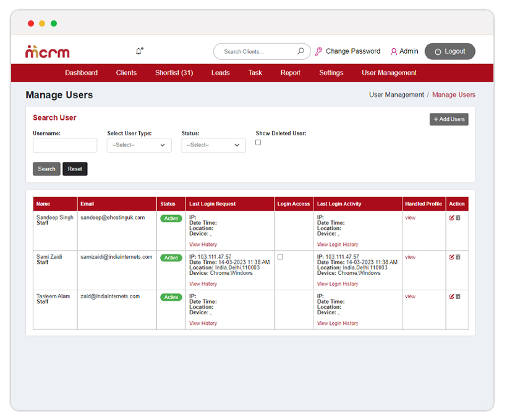Open the Shortlist (31) menu
Viewport: 507px width, 420px height.
click(174, 73)
